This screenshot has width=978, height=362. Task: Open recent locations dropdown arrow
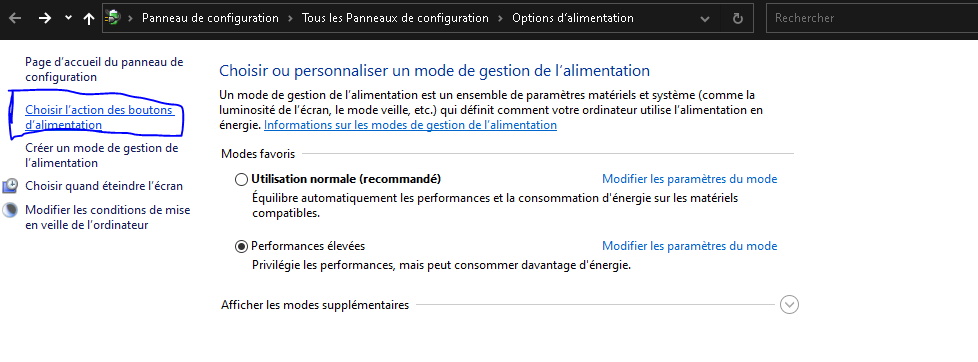click(68, 17)
